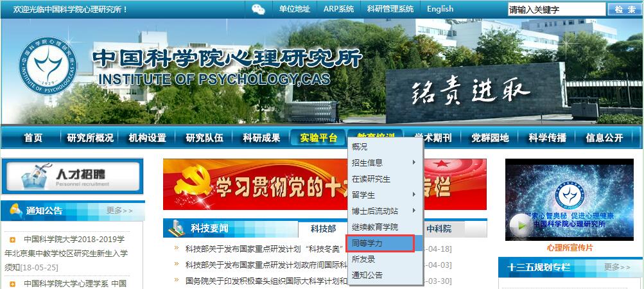This screenshot has height=289, width=644.
Task: Click the institute circular logo emblem
Action: click(x=47, y=65)
